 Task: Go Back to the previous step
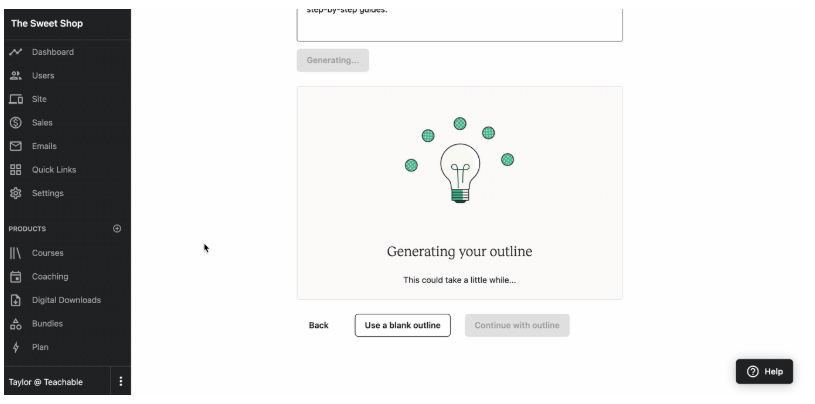coord(318,325)
